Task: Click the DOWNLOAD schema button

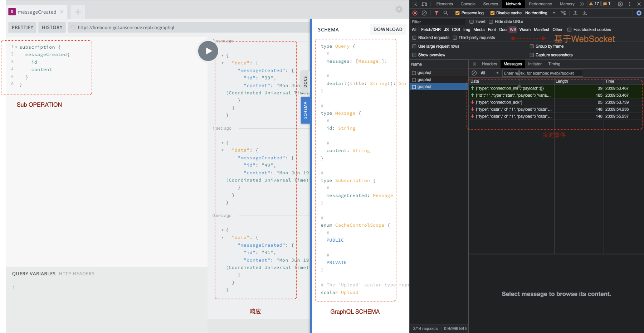Action: [x=388, y=29]
